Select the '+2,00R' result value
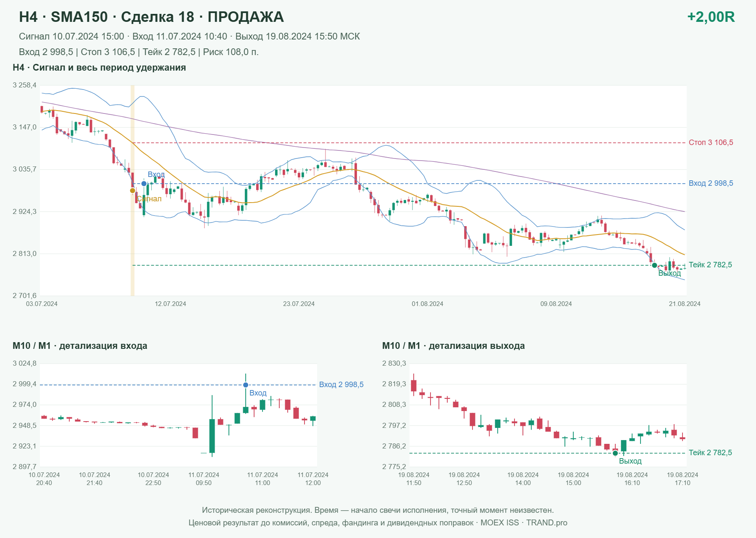 click(x=711, y=17)
